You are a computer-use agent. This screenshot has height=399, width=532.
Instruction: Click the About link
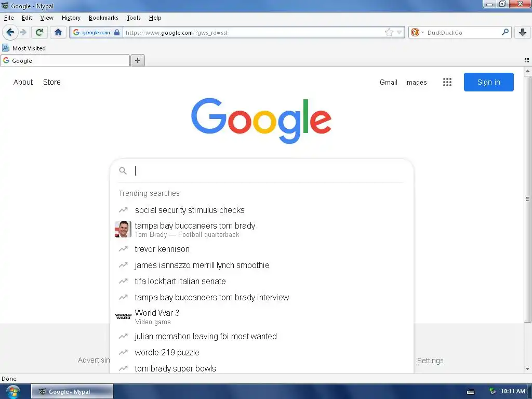(23, 82)
